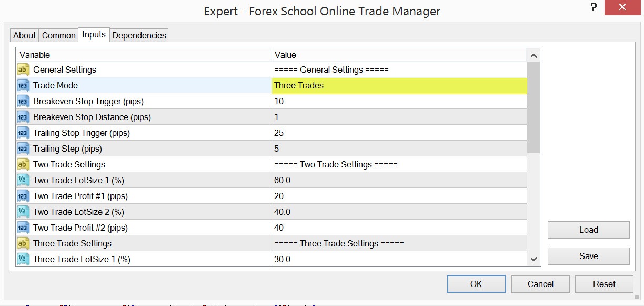This screenshot has width=644, height=306.
Task: Edit Breakeven Stop Distance value 1
Action: click(x=399, y=117)
